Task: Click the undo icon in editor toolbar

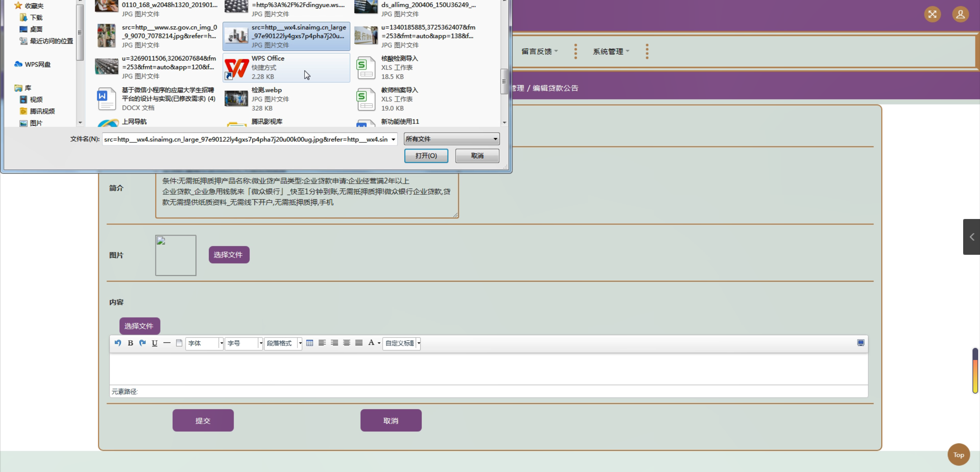Action: click(118, 343)
